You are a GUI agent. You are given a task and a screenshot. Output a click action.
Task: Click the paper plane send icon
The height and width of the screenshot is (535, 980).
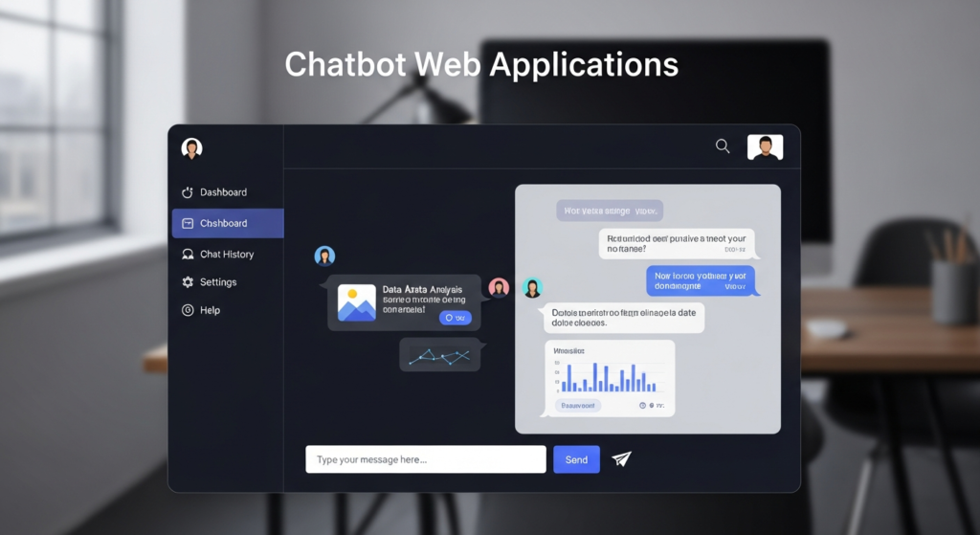click(x=621, y=459)
